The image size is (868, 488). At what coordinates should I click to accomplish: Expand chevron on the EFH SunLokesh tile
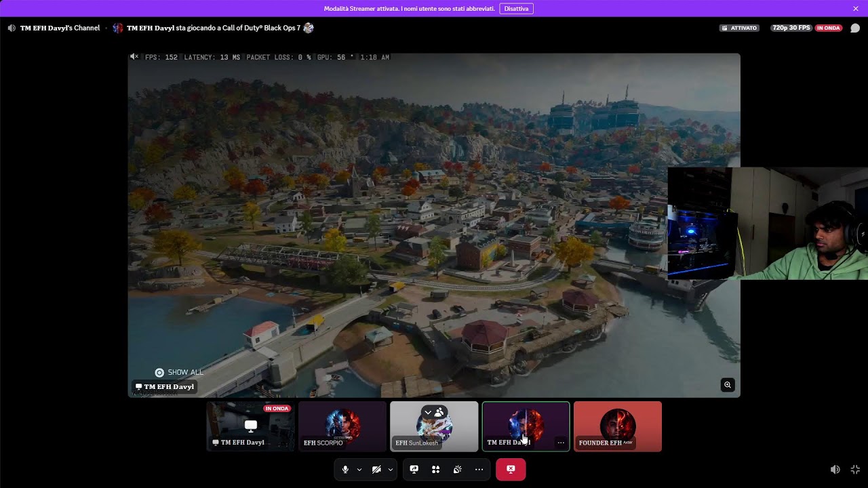427,412
